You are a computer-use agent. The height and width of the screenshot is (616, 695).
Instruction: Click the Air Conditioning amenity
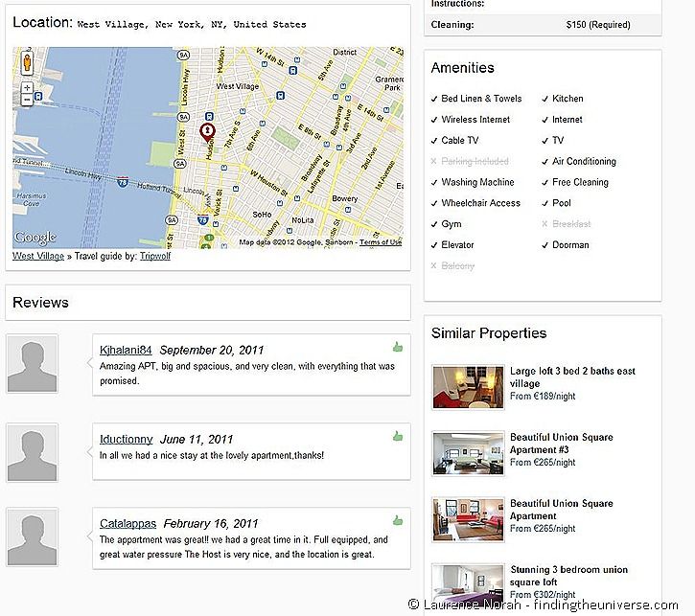[x=584, y=161]
